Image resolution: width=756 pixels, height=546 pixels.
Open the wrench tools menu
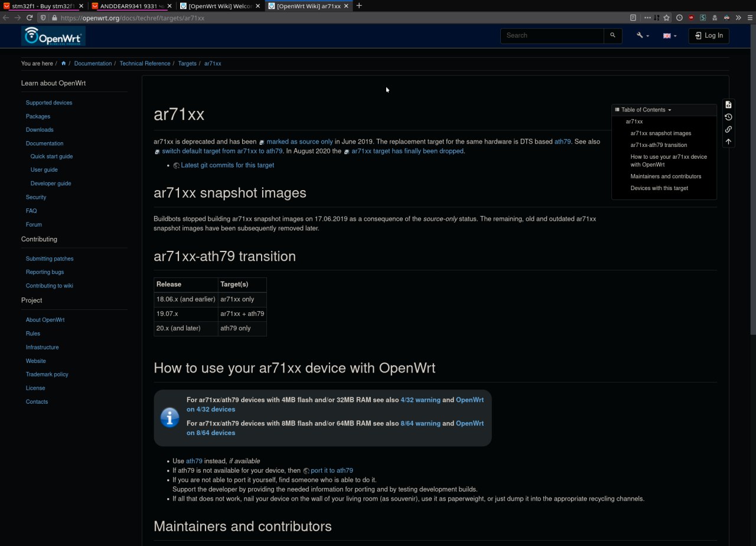pos(643,35)
